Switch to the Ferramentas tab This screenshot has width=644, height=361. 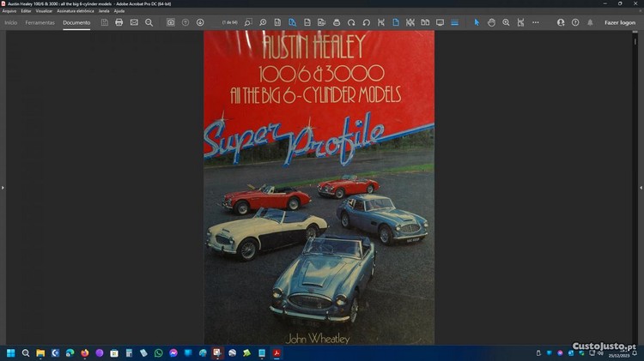[39, 22]
